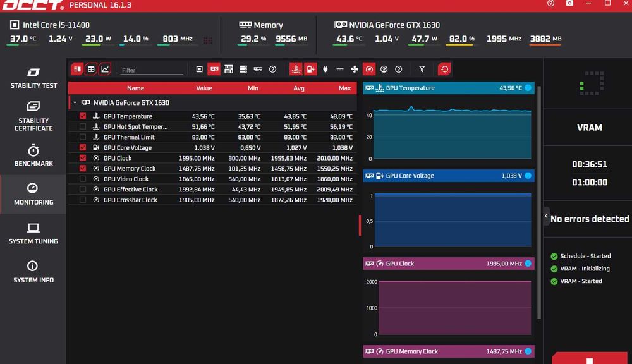Check the GPU Hot Spot Temperature checkbox
The height and width of the screenshot is (364, 632).
pyautogui.click(x=83, y=126)
